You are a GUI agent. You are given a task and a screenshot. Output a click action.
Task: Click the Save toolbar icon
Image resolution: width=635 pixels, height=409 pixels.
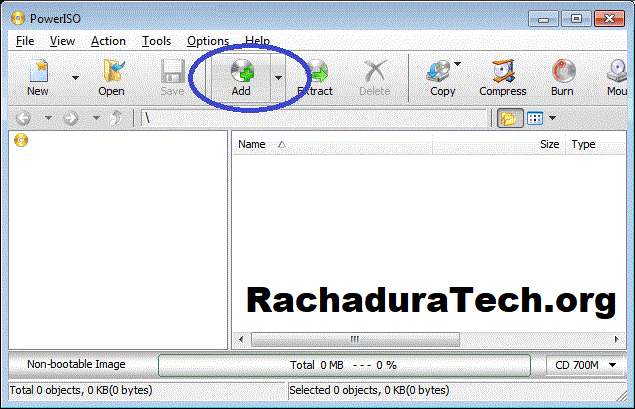[173, 71]
